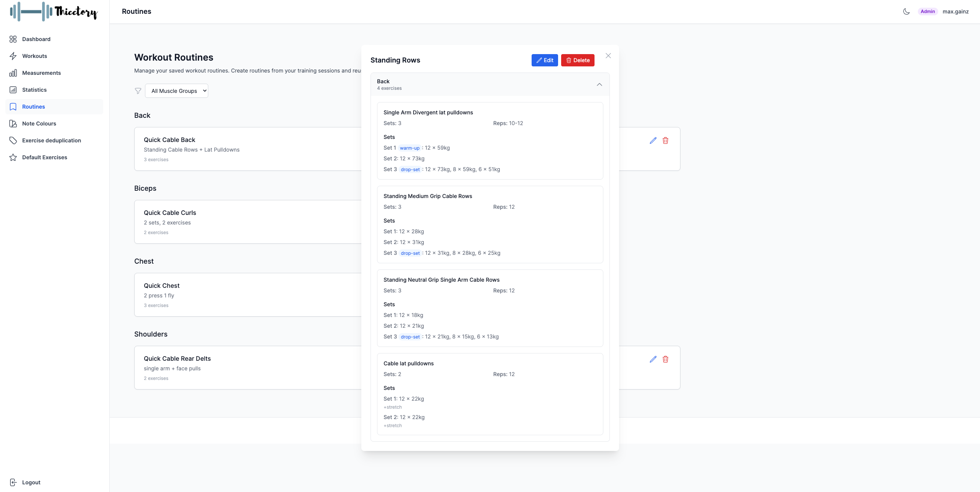Open the All Muscle Groups dropdown
The height and width of the screenshot is (492, 980).
coord(177,91)
